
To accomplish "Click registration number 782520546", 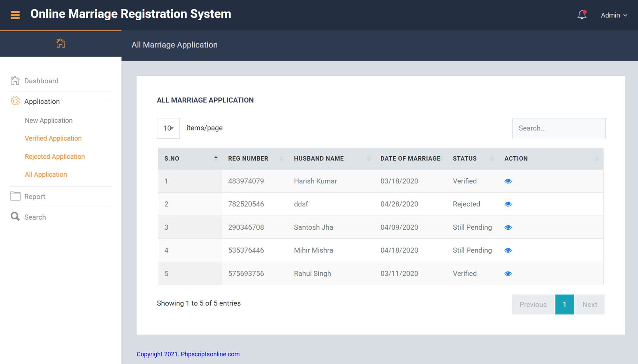I will (x=246, y=204).
